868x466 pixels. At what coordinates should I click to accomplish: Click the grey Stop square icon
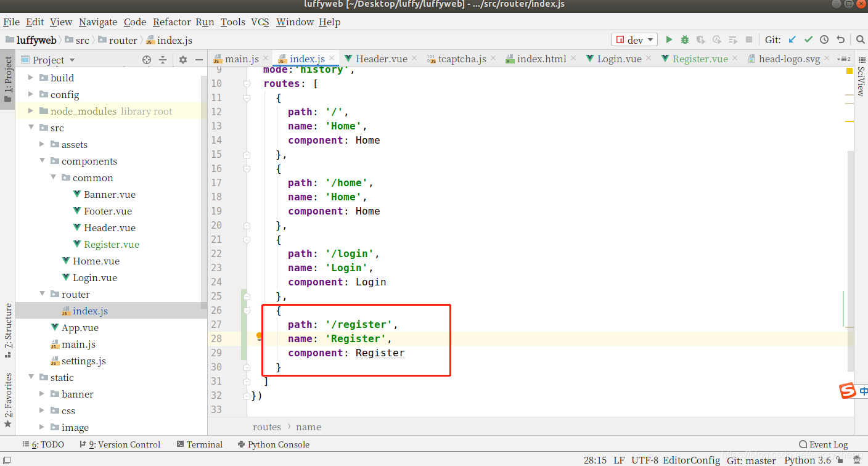[749, 40]
